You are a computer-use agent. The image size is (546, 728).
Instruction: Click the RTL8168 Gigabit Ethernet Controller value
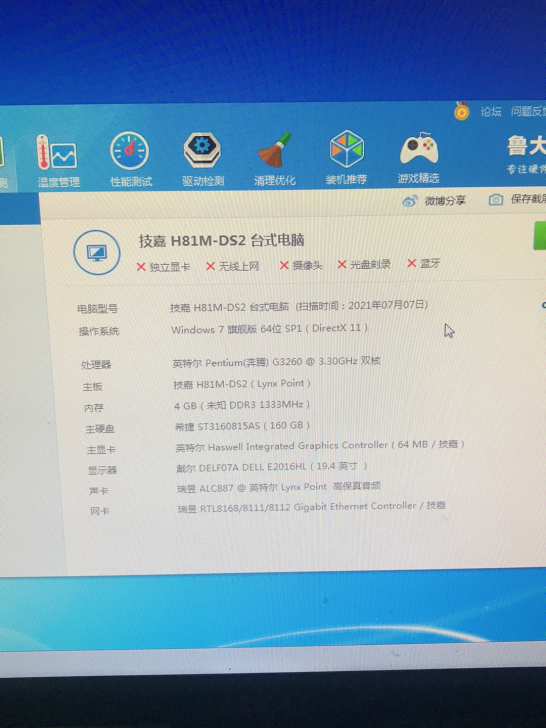(312, 507)
